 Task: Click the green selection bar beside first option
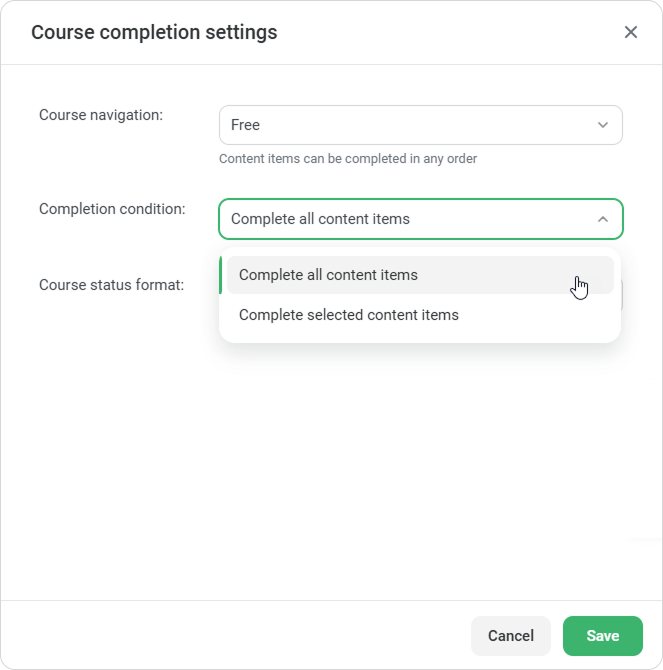tap(221, 275)
